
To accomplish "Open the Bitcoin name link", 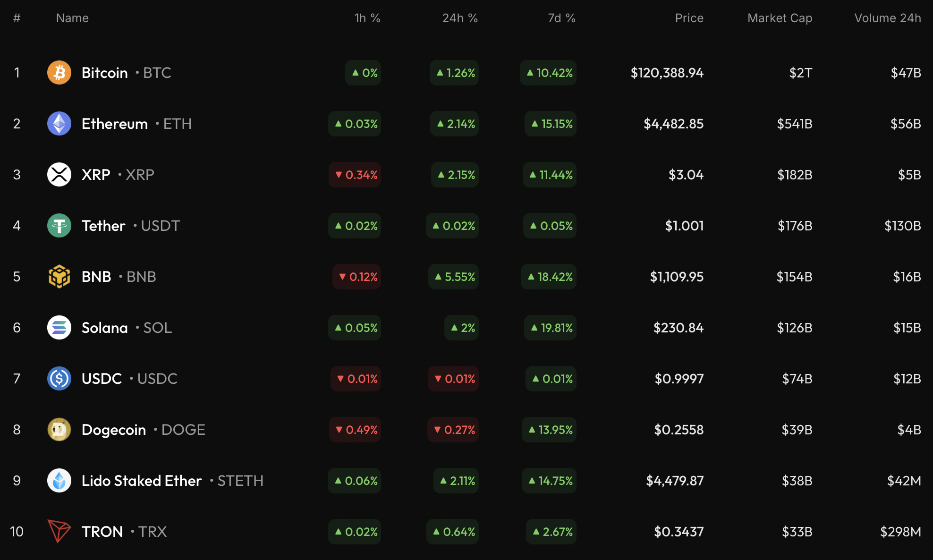I will pyautogui.click(x=105, y=73).
